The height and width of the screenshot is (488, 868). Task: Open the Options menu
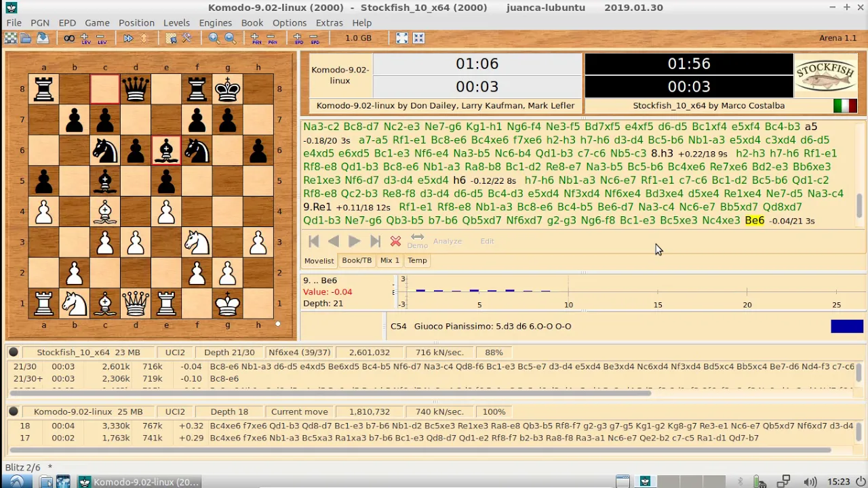pos(290,22)
